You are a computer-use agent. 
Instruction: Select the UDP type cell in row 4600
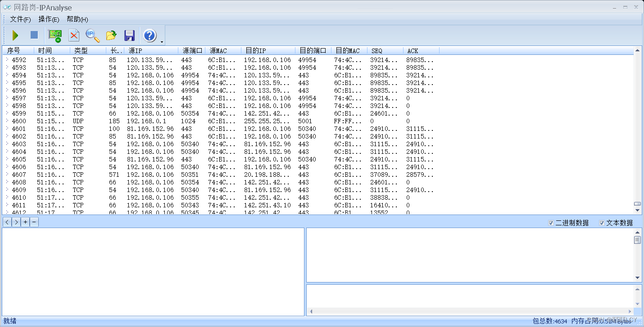pyautogui.click(x=78, y=121)
